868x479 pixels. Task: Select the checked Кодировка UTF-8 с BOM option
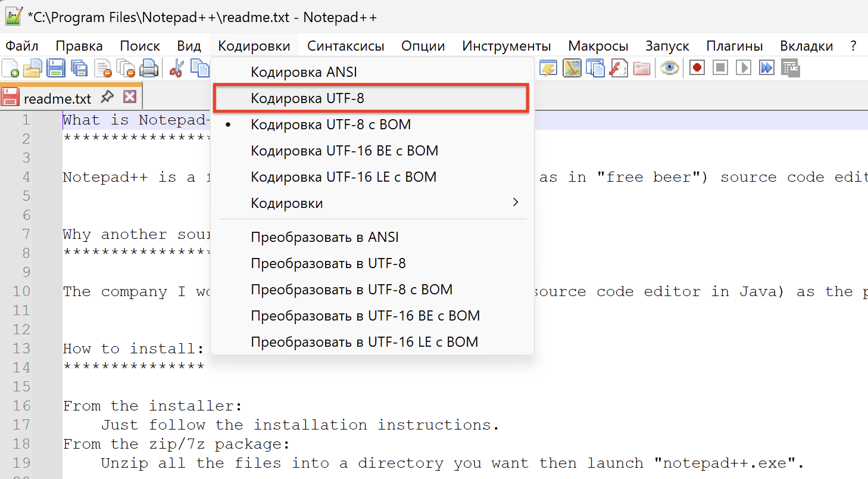[x=330, y=125]
